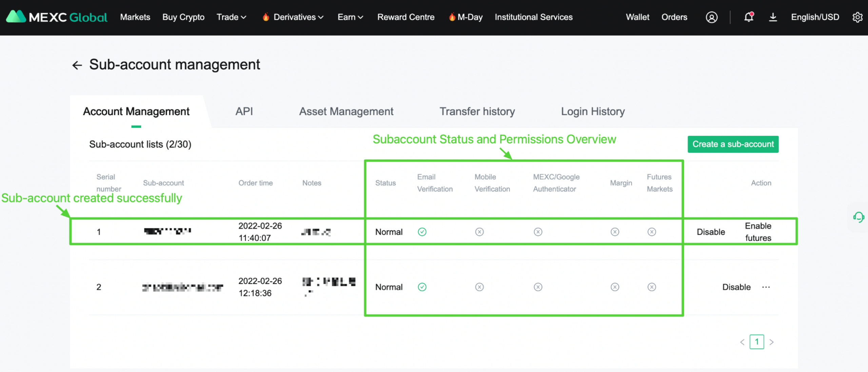Screen dimensions: 868x372
Task: Click the back arrow beside Sub-account management
Action: [x=77, y=65]
